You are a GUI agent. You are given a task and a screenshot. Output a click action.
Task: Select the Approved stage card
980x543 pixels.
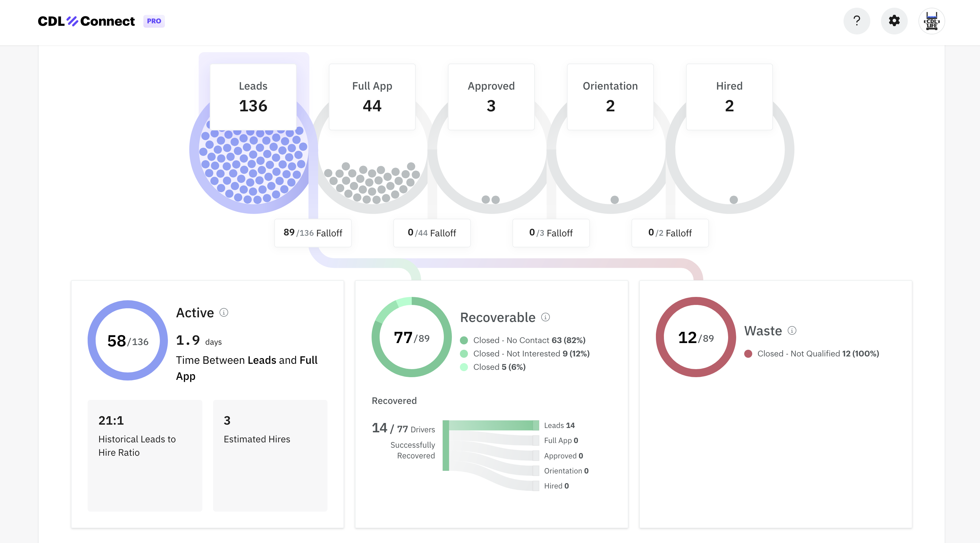click(x=491, y=97)
